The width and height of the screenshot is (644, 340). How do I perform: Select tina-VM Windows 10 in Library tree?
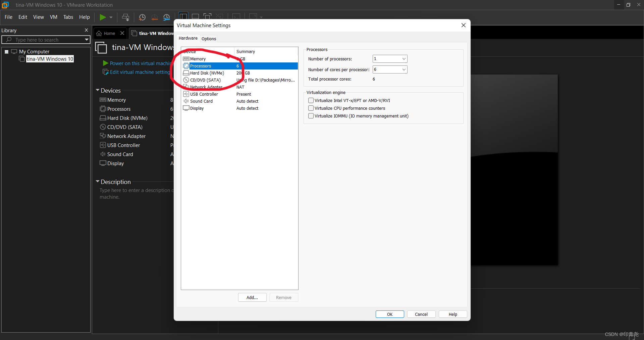tap(50, 59)
